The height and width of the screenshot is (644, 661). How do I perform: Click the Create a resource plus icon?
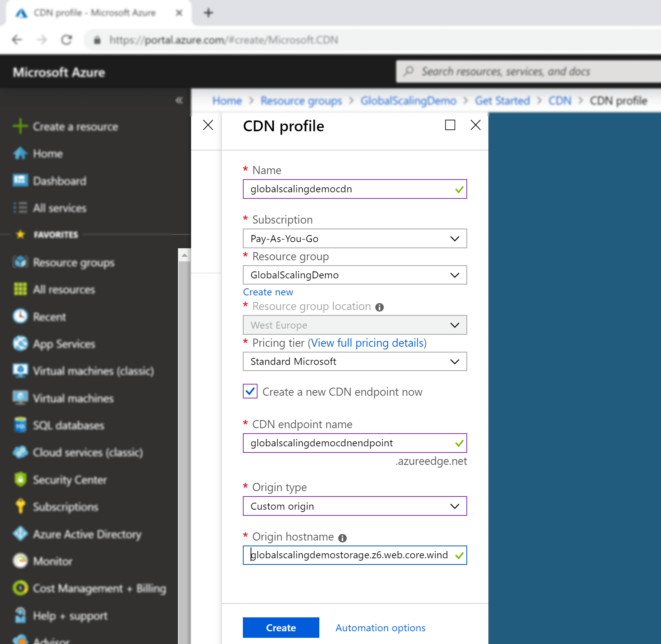(20, 126)
